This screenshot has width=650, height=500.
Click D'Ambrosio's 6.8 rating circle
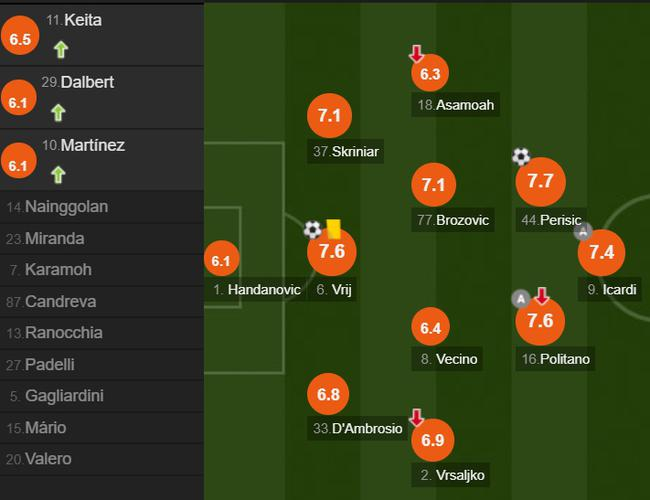pos(329,394)
